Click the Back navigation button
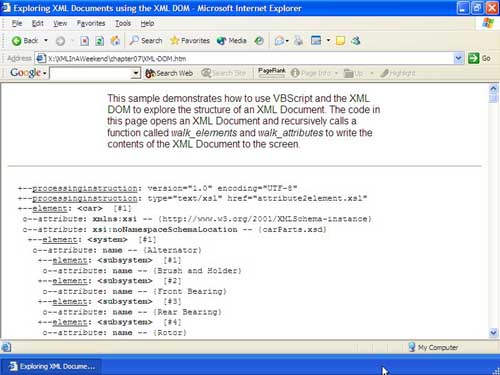This screenshot has width=500, height=375. pyautogui.click(x=25, y=41)
